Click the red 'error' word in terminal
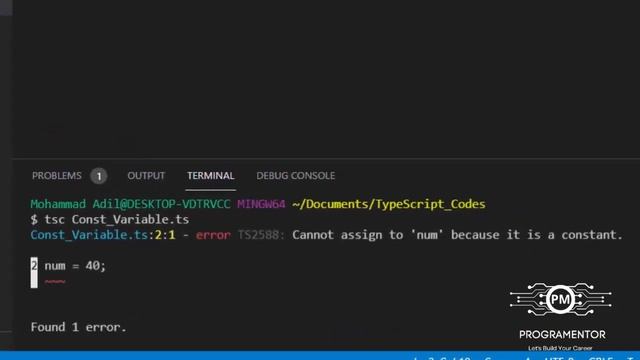This screenshot has height=360, width=640. 213,235
